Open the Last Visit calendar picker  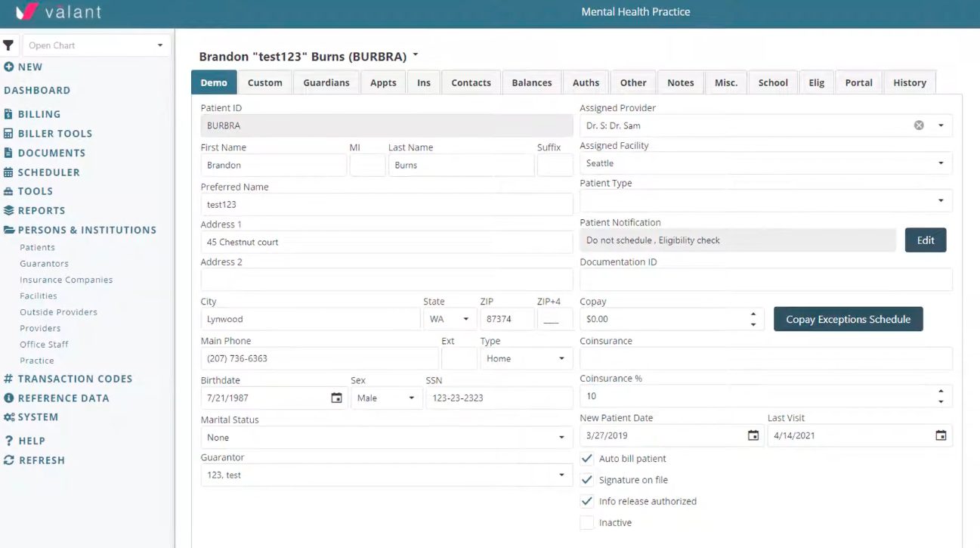coord(941,436)
